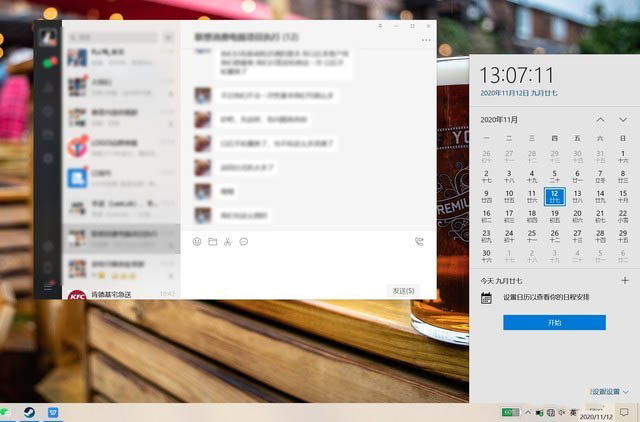
Task: Click the plus button beside WeChat search
Action: (x=169, y=38)
